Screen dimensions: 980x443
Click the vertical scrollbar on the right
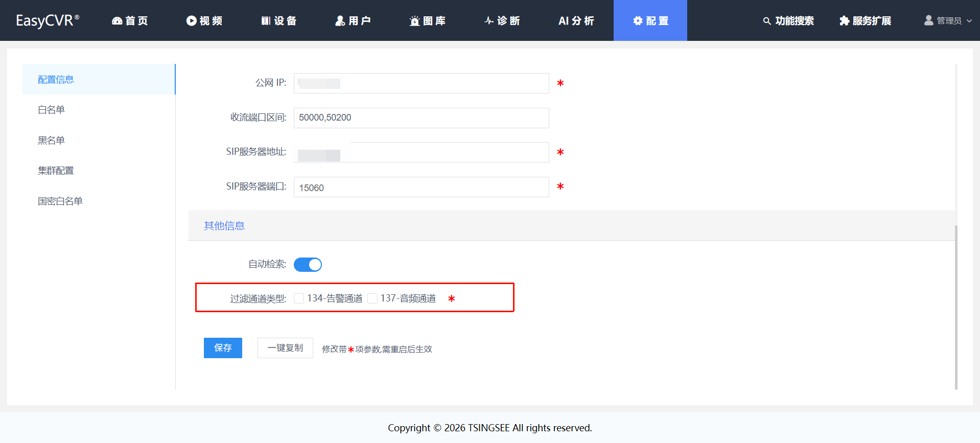pyautogui.click(x=956, y=307)
